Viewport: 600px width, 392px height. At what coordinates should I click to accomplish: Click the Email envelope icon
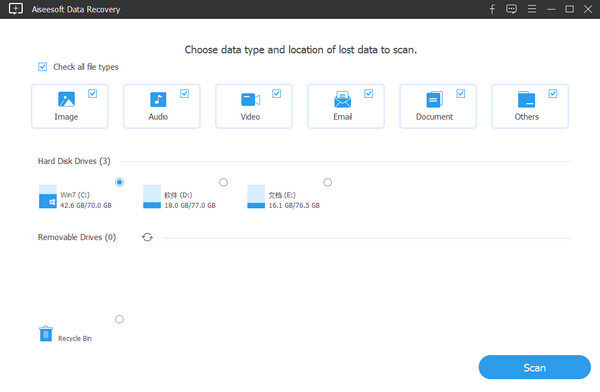342,99
